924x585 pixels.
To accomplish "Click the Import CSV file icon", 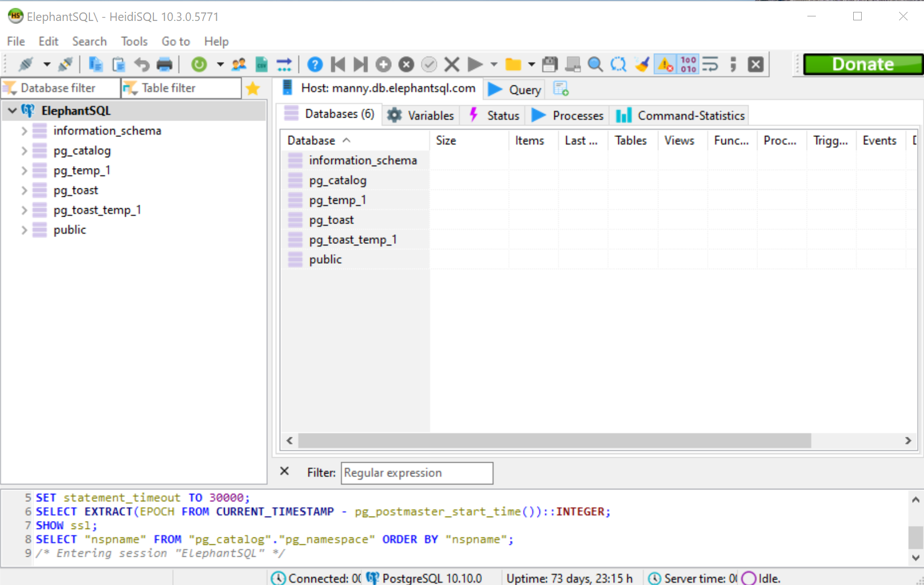I will (x=262, y=64).
